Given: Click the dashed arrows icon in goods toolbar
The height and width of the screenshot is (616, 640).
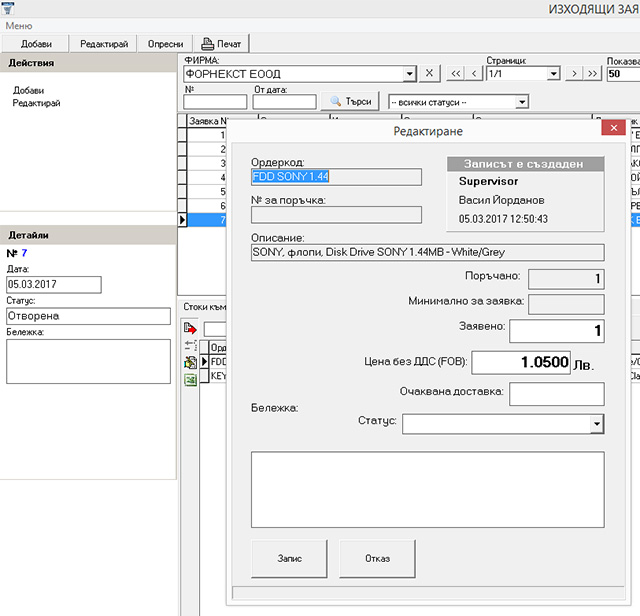Looking at the screenshot, I should coord(190,345).
